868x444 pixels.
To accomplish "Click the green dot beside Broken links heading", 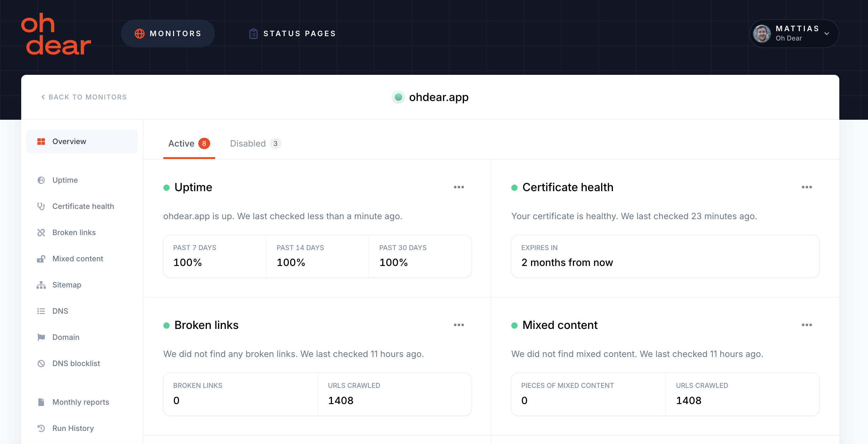I will coord(166,326).
